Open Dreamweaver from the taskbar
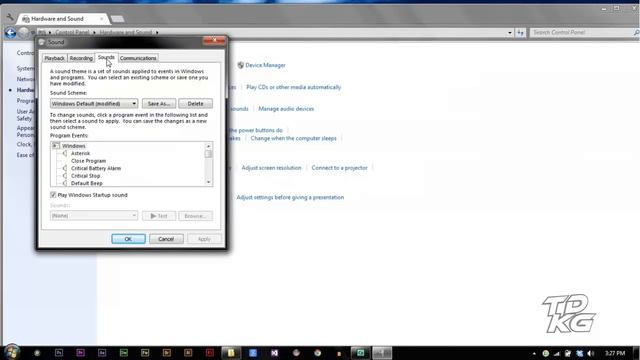 pos(124,353)
